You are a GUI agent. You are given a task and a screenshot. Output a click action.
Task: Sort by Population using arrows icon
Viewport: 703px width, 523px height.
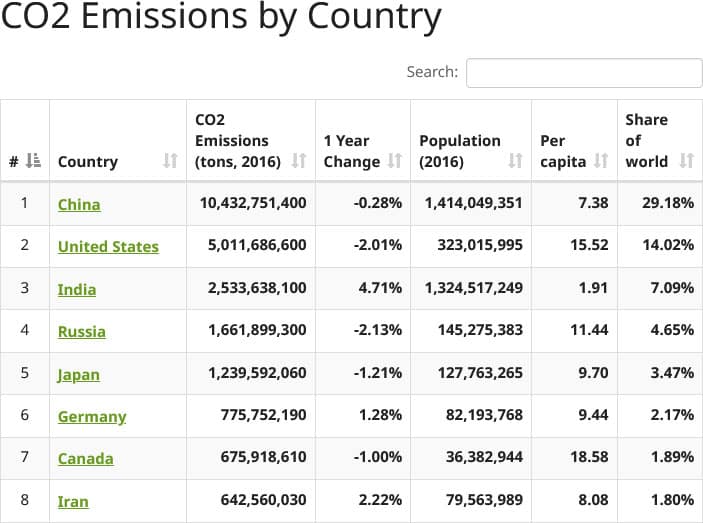click(515, 161)
